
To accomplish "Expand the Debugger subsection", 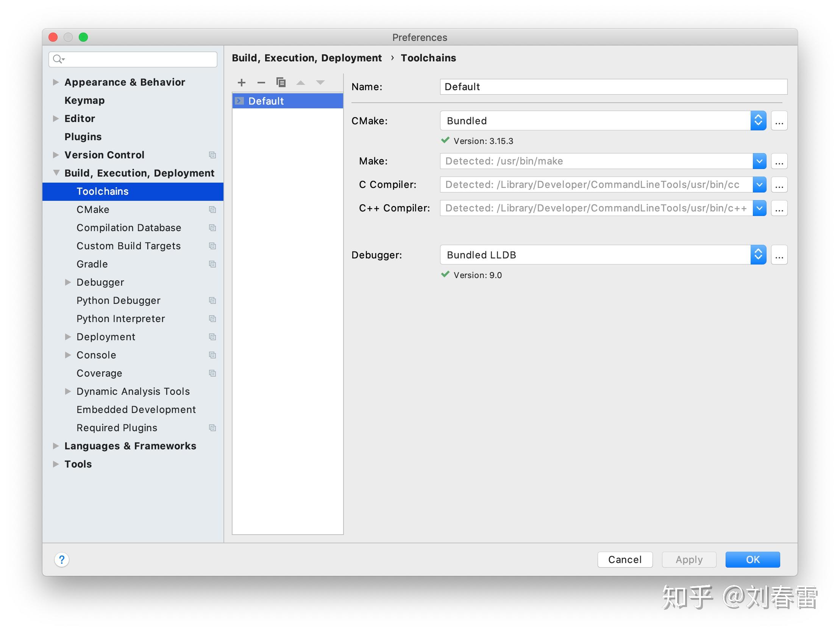I will click(x=68, y=282).
